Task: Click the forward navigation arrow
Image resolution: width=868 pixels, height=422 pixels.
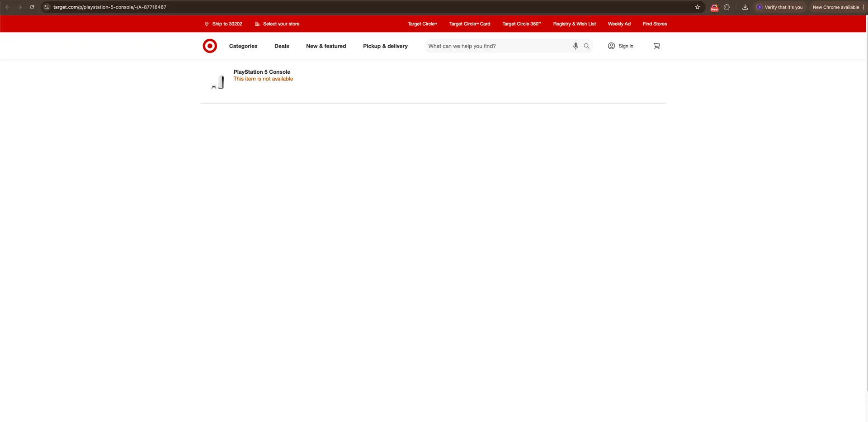Action: click(20, 7)
